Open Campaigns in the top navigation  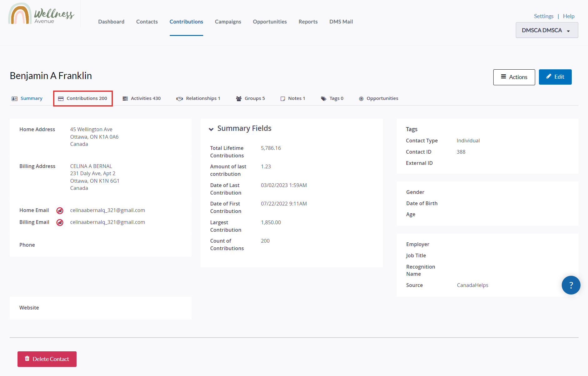click(x=228, y=22)
